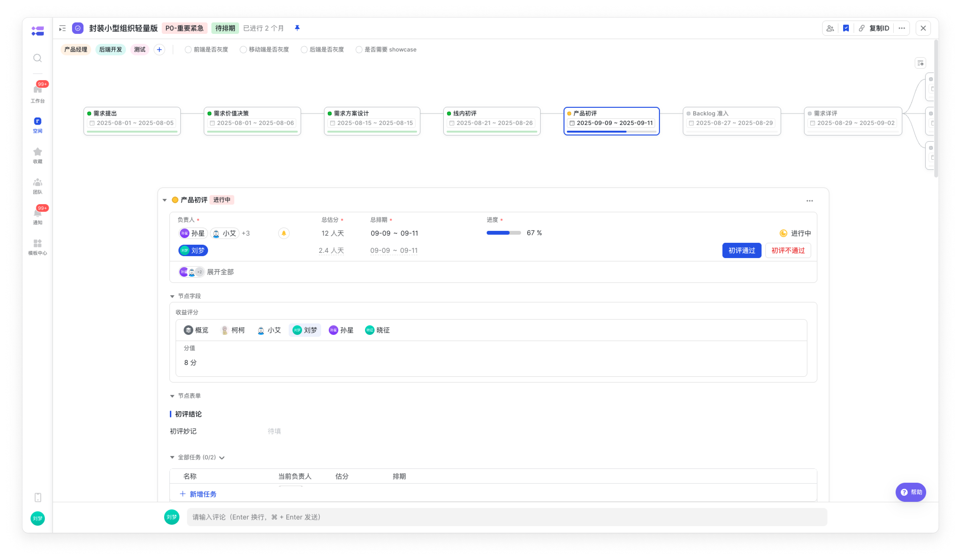Toggle the sidebar collapse icon beside title
This screenshot has width=961, height=560.
click(x=62, y=28)
